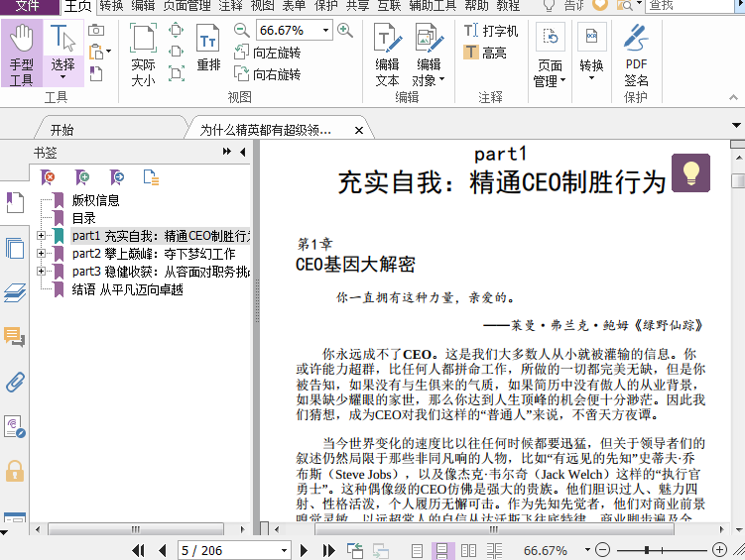Open the Protect (保护) ribbon tab
The width and height of the screenshot is (745, 560).
tap(326, 6)
